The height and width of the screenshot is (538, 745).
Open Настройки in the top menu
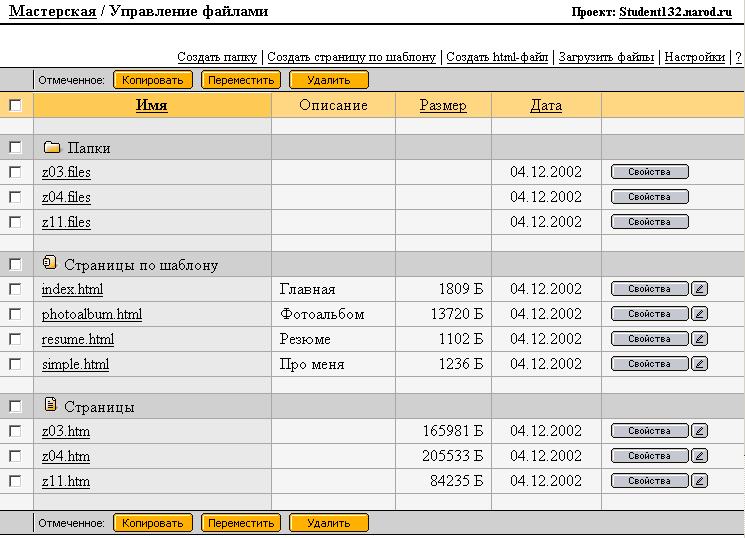694,57
